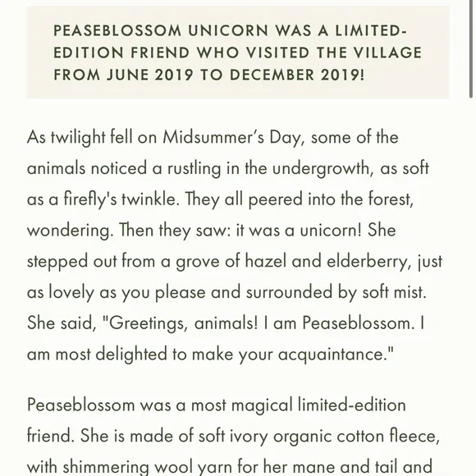476x476 pixels.
Task: Click the word PEASEBLOSSOM in the banner
Action: click(x=117, y=30)
